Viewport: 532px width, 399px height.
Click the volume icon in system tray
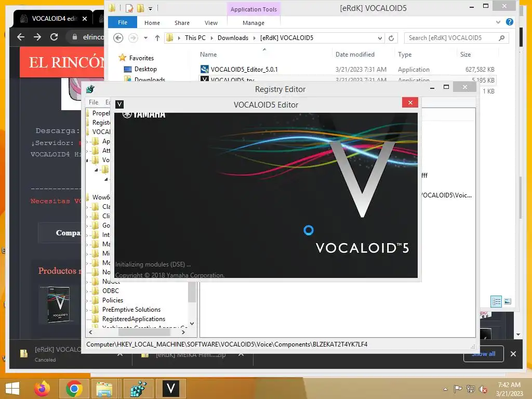483,389
